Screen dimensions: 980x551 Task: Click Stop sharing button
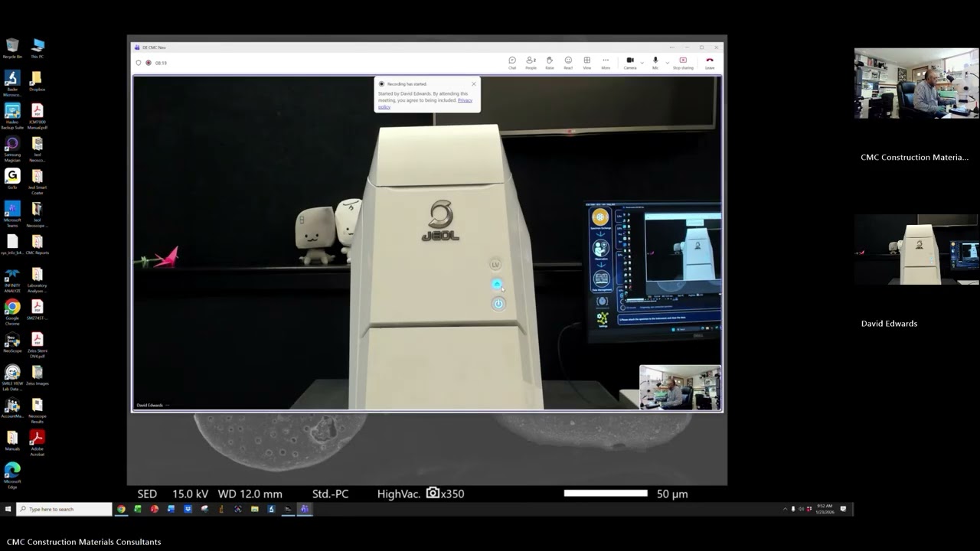(x=683, y=63)
